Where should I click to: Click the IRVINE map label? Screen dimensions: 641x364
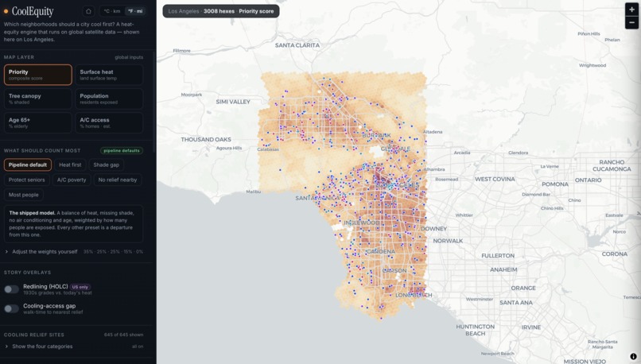(531, 327)
